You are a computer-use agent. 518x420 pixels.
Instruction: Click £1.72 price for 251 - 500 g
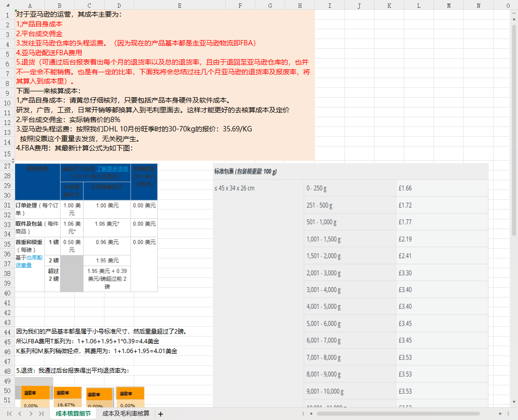click(x=405, y=205)
